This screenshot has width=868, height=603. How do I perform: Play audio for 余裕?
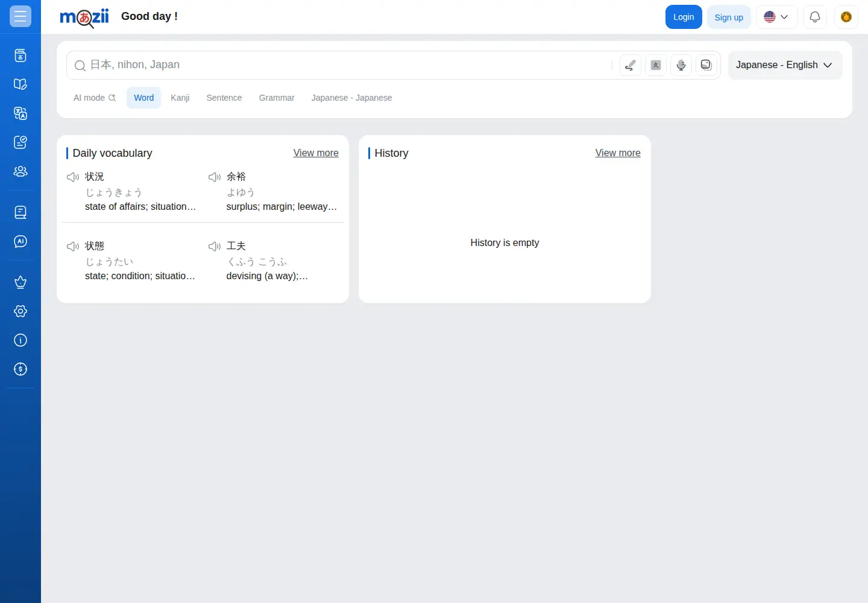tap(215, 177)
